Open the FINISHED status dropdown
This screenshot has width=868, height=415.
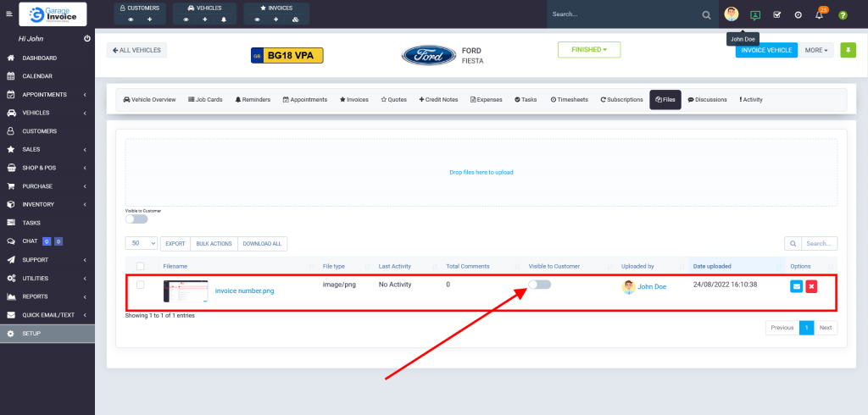(x=589, y=50)
